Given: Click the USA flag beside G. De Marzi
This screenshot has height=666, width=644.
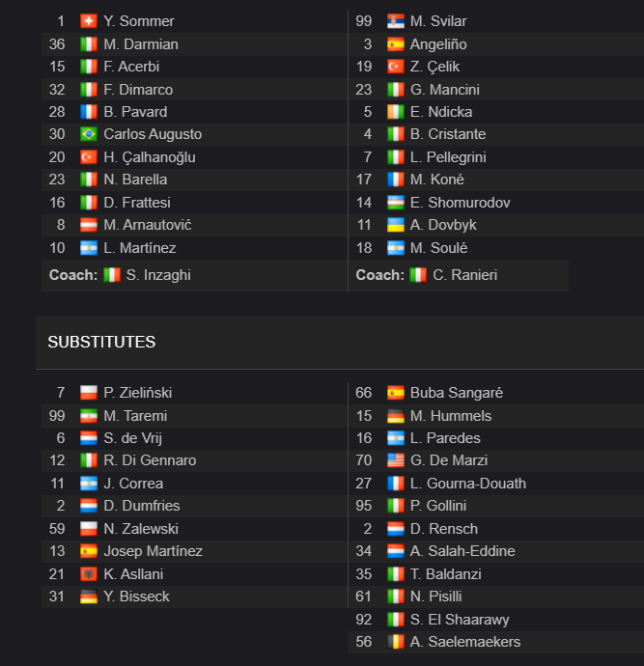Looking at the screenshot, I should point(396,460).
